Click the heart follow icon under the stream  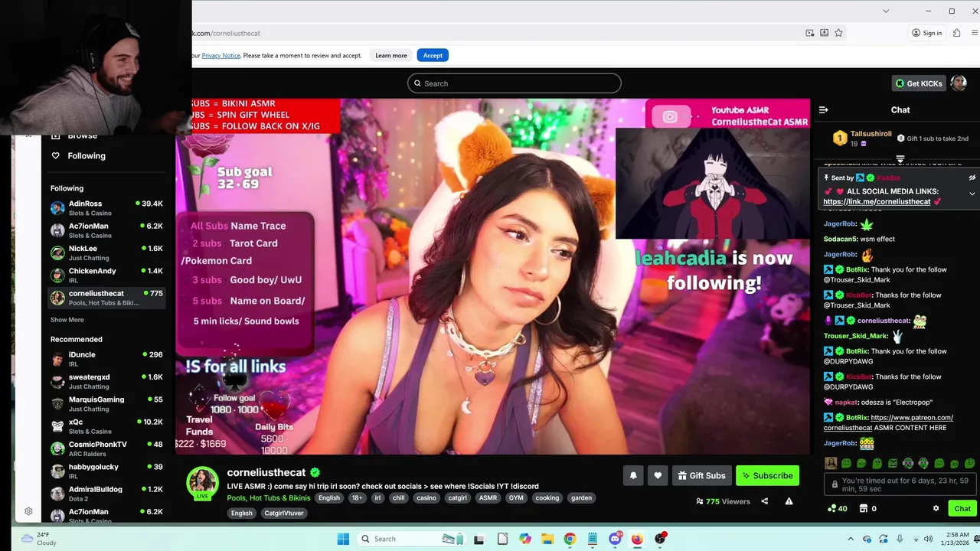point(658,475)
